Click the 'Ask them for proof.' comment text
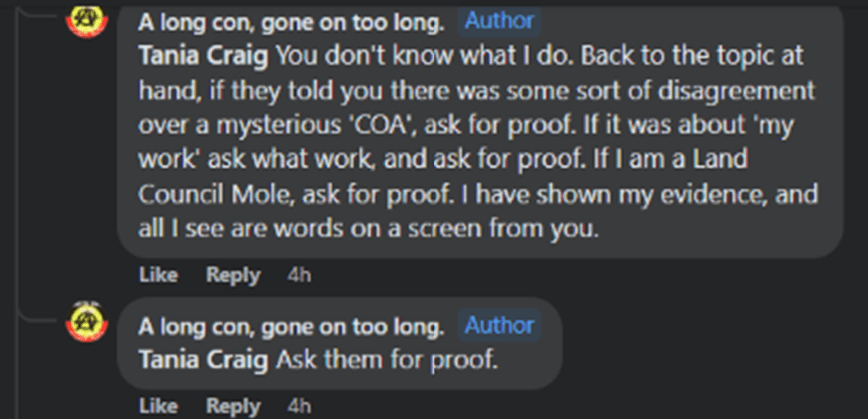This screenshot has height=419, width=868. click(386, 358)
